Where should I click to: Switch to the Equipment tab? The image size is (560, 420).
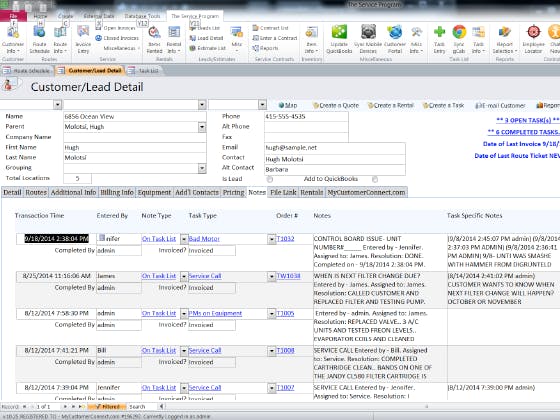[154, 192]
